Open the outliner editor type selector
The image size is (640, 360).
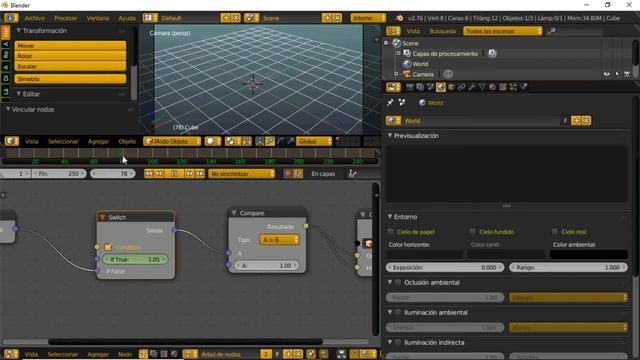[393, 31]
